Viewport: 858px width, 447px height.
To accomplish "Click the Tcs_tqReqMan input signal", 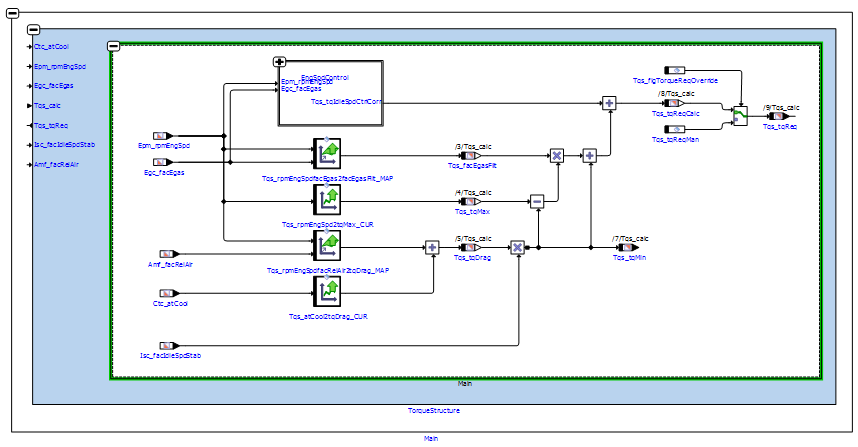I will [x=675, y=129].
